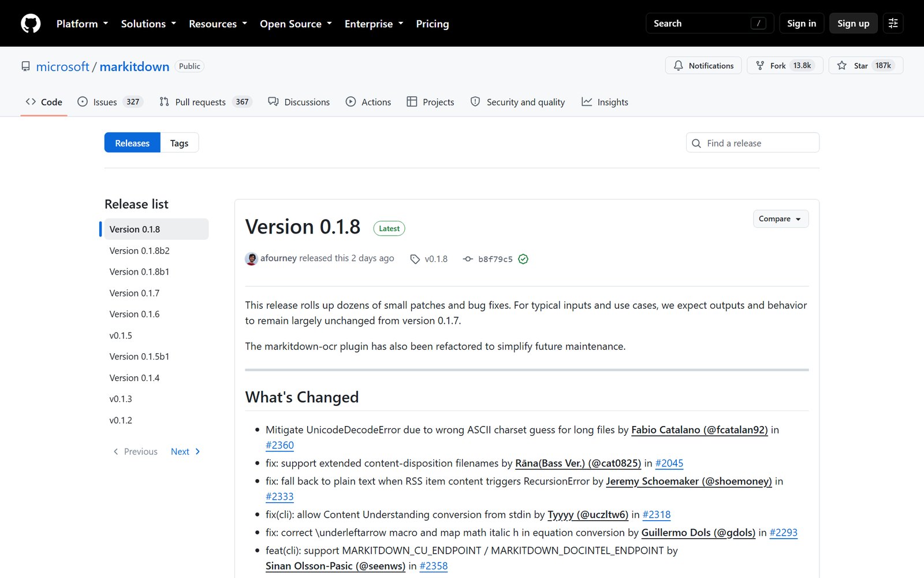Switch to the Projects tab

coord(431,102)
